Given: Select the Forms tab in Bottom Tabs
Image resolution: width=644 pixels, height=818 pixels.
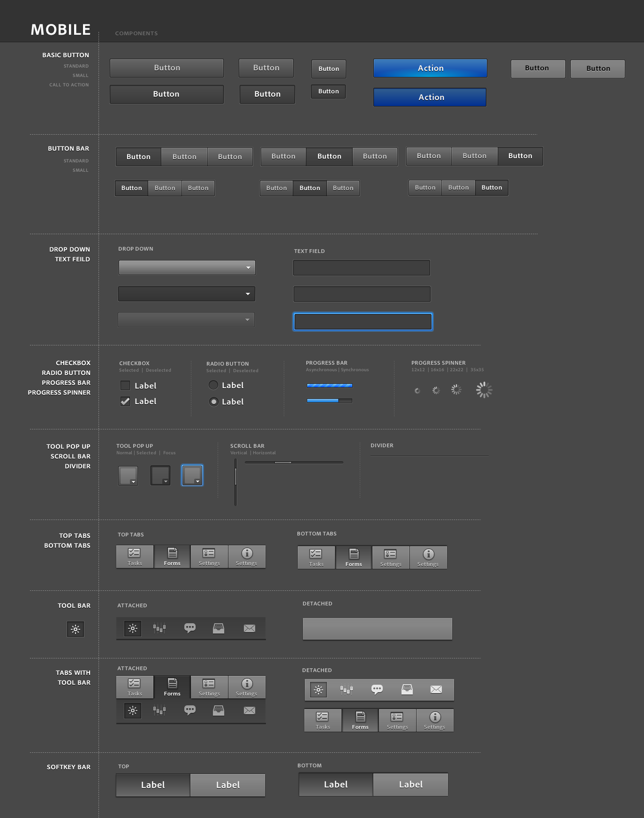Looking at the screenshot, I should (x=354, y=558).
